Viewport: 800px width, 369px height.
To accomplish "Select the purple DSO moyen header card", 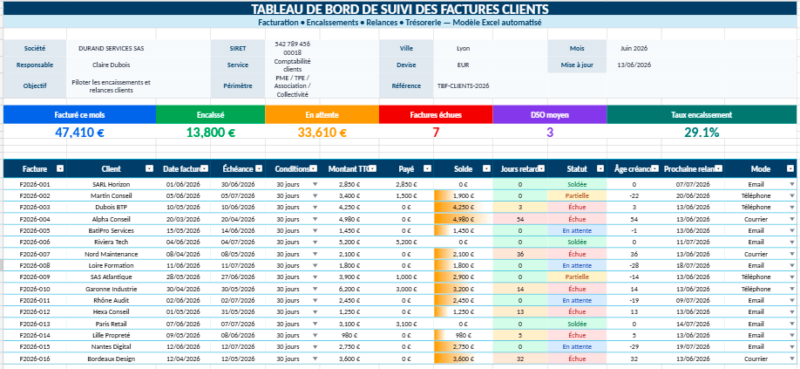I will pos(549,115).
